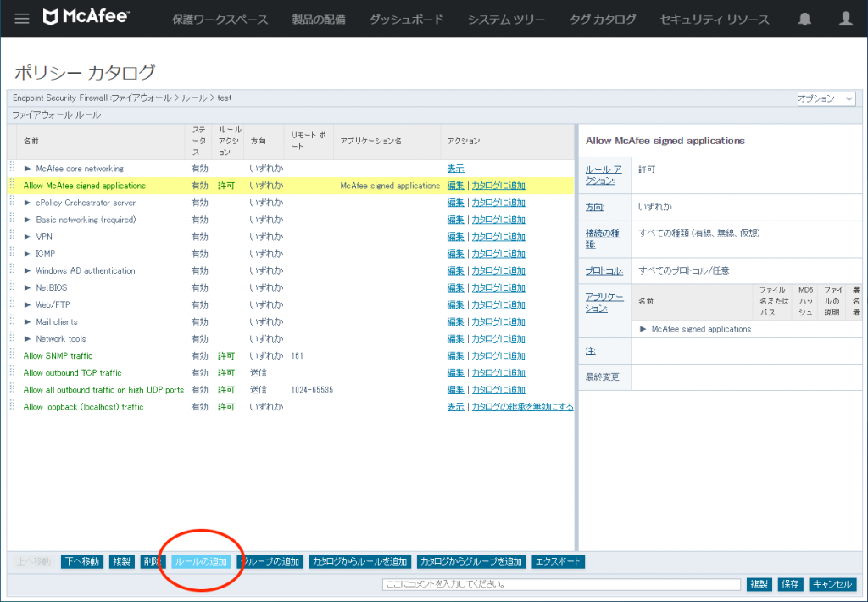Open the タグ カタログ menu
This screenshot has height=602, width=868.
point(603,20)
